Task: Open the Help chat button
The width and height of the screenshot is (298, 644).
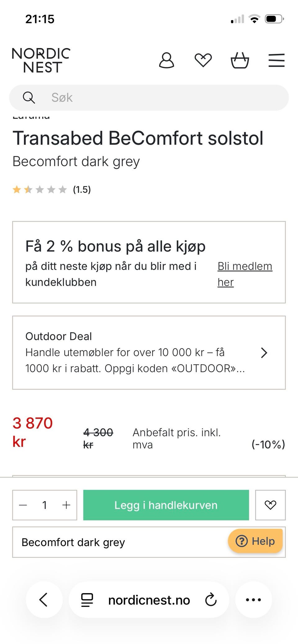Action: [255, 541]
